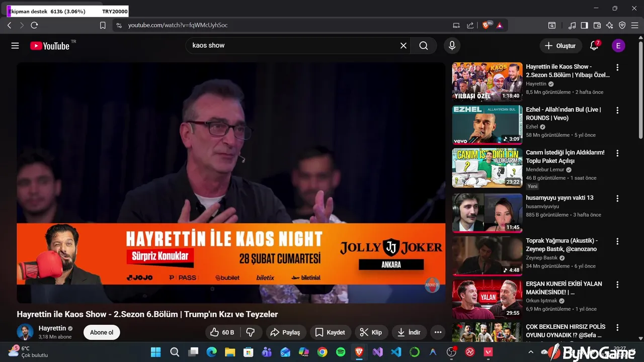This screenshot has height=362, width=644.
Task: Go to the YouTube home logo
Action: click(x=50, y=46)
